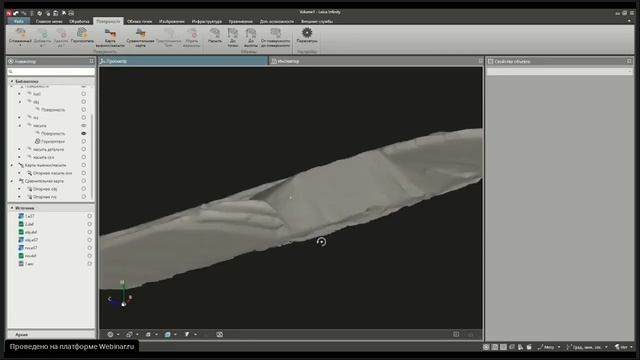Image resolution: width=640 pixels, height=360 pixels.
Task: Expand the Карты выемок/насыпи node
Action: (12, 165)
